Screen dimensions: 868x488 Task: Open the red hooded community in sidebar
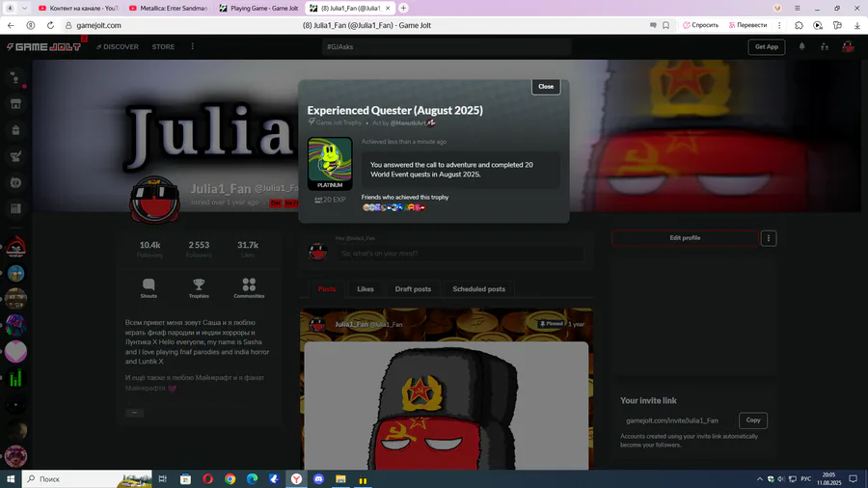[15, 247]
